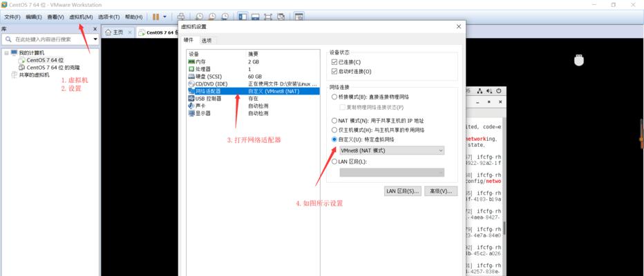Select the 网络适配器 device row
Image resolution: width=644 pixels, height=276 pixels.
pos(253,91)
